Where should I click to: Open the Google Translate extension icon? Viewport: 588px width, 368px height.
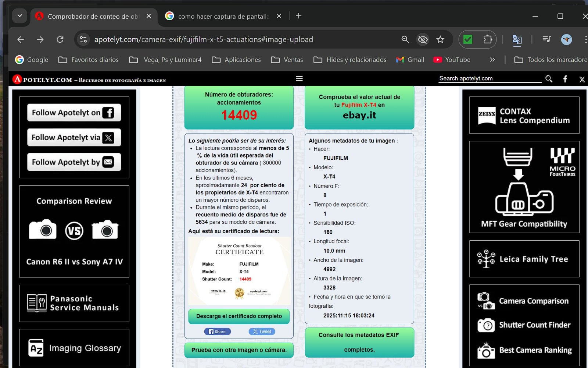[517, 39]
